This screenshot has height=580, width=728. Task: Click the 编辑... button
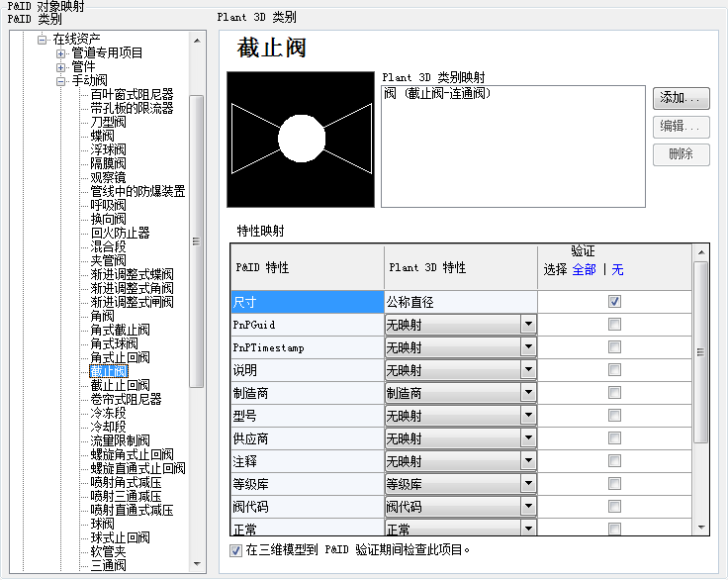pyautogui.click(x=682, y=127)
